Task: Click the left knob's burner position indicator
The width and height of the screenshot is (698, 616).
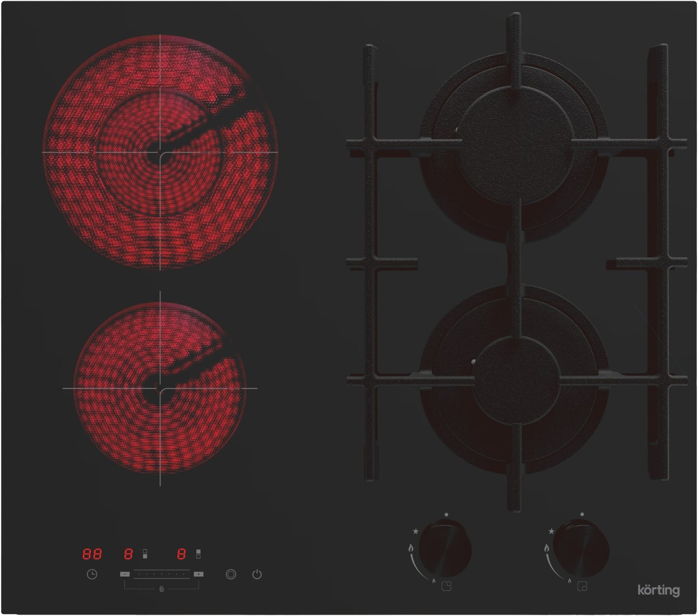Action: (446, 587)
